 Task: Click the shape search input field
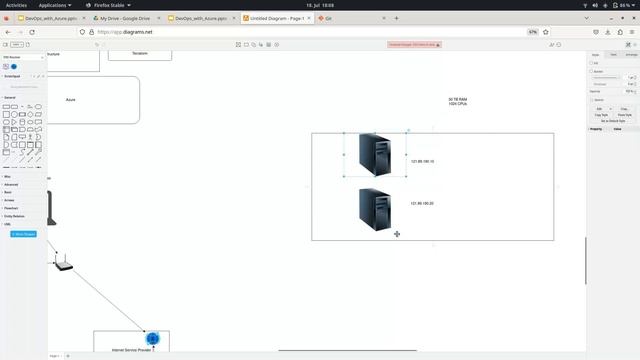click(24, 57)
